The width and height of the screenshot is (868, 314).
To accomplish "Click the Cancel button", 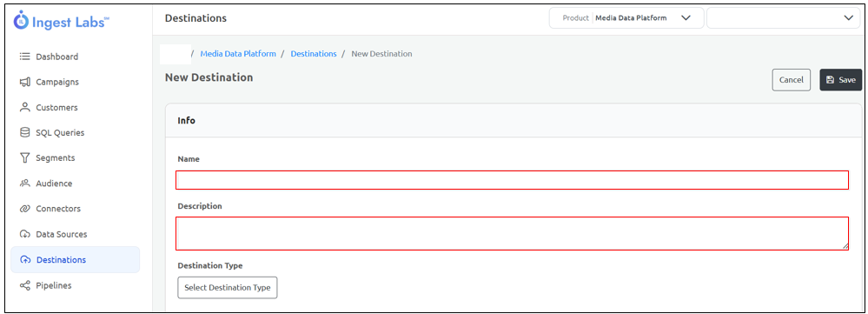I will click(x=791, y=80).
